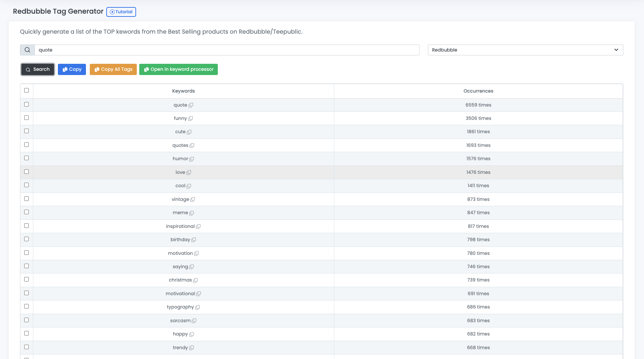Open the Tutorial link near the title
Image resolution: width=644 pixels, height=359 pixels.
121,12
